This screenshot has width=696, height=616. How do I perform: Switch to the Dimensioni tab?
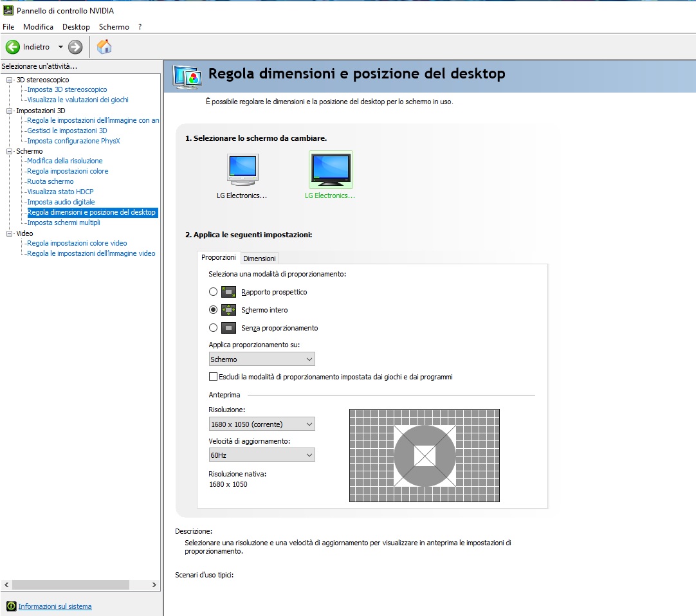coord(259,258)
